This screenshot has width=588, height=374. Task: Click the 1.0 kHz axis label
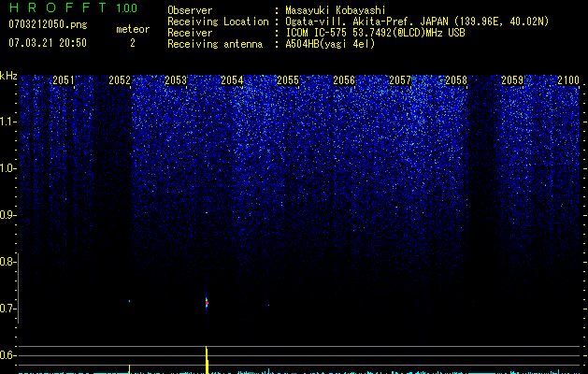[x=8, y=168]
